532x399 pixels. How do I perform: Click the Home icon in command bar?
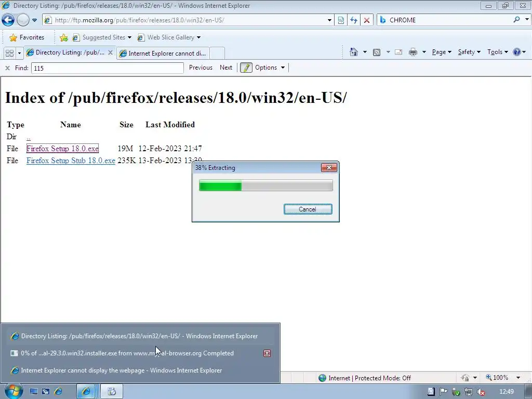(x=353, y=52)
